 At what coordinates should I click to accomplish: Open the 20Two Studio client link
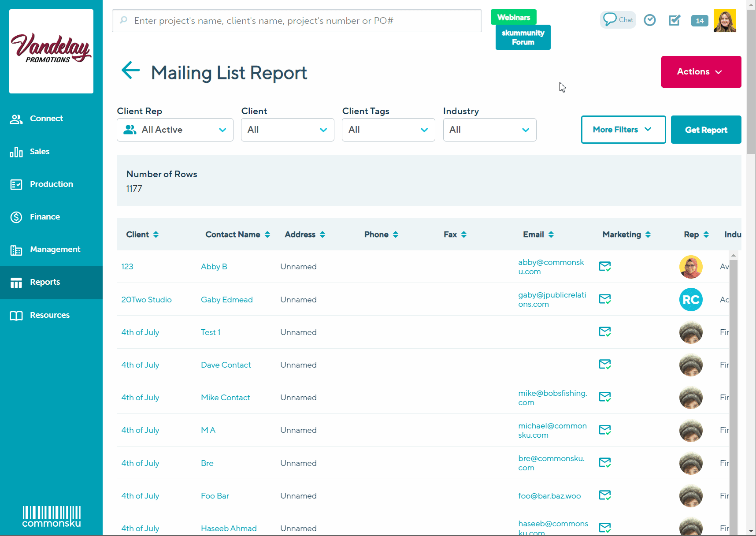coord(146,300)
